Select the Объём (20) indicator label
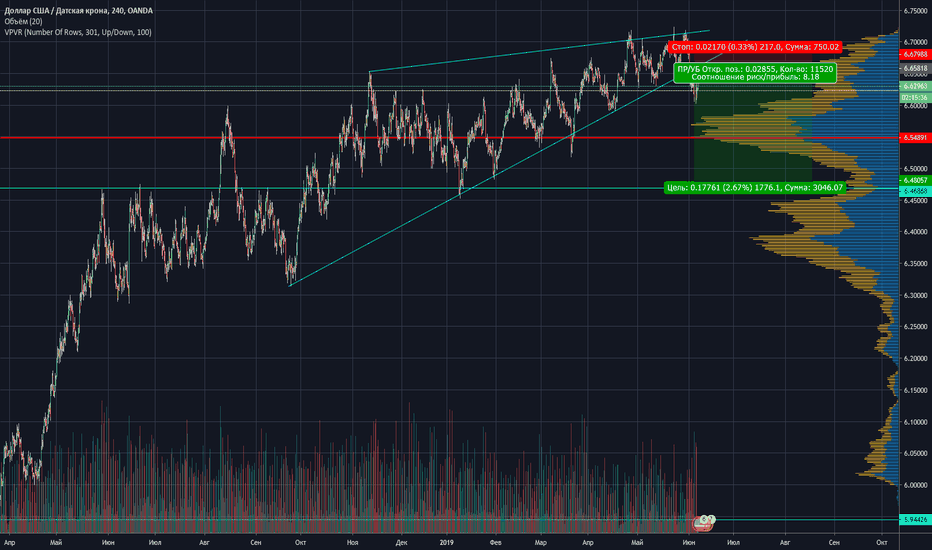The height and width of the screenshot is (550, 932). pos(23,21)
